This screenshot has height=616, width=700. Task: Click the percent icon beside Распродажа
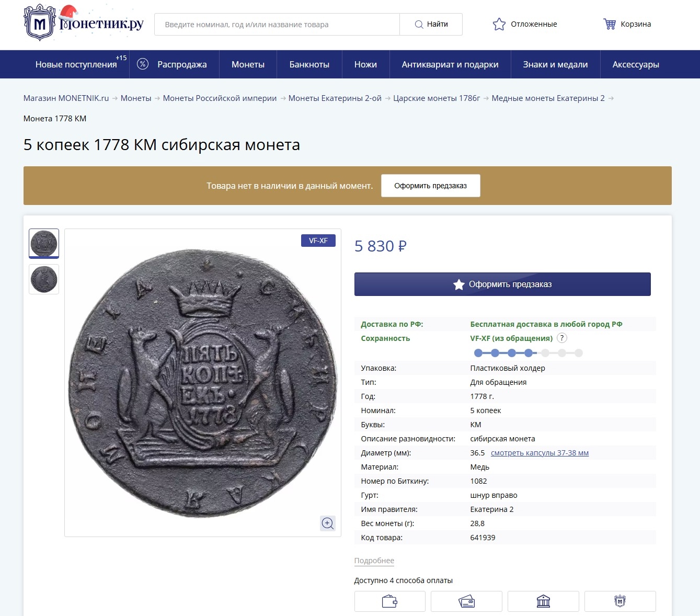click(x=142, y=64)
